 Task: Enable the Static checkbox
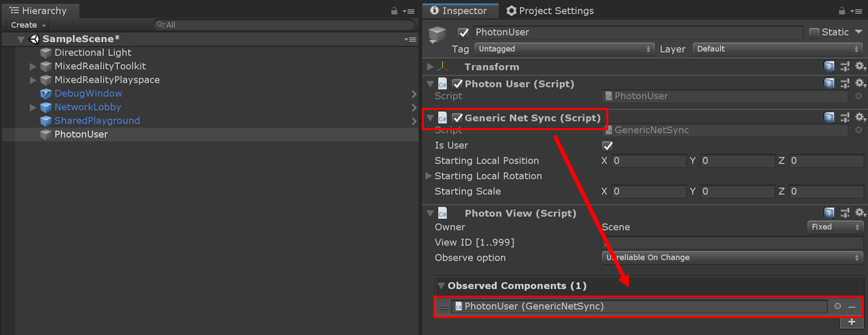point(814,33)
